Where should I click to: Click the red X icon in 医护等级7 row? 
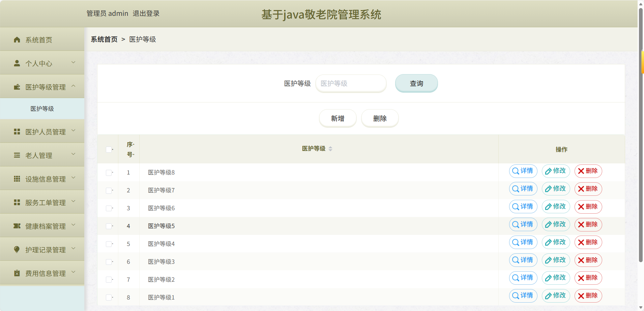581,189
